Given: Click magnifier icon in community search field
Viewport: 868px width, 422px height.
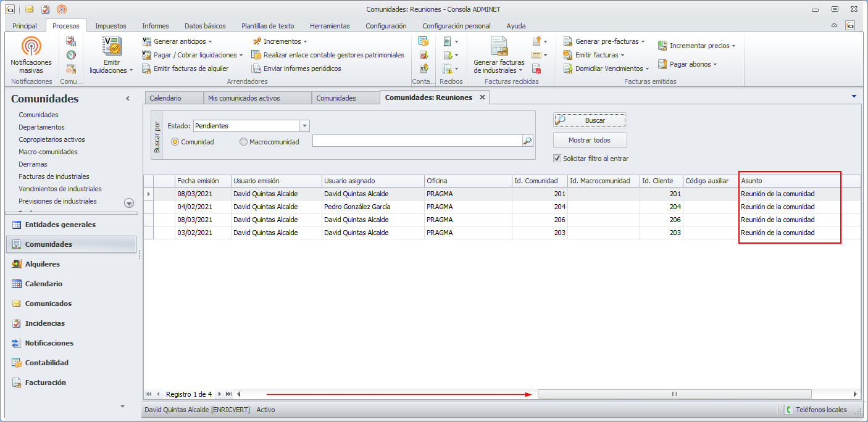Looking at the screenshot, I should pos(527,141).
